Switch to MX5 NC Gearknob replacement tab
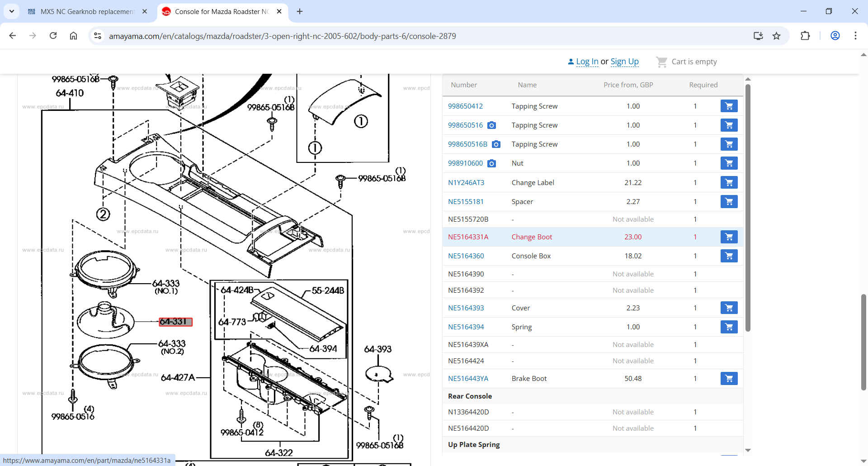The width and height of the screenshot is (868, 466). [87, 11]
